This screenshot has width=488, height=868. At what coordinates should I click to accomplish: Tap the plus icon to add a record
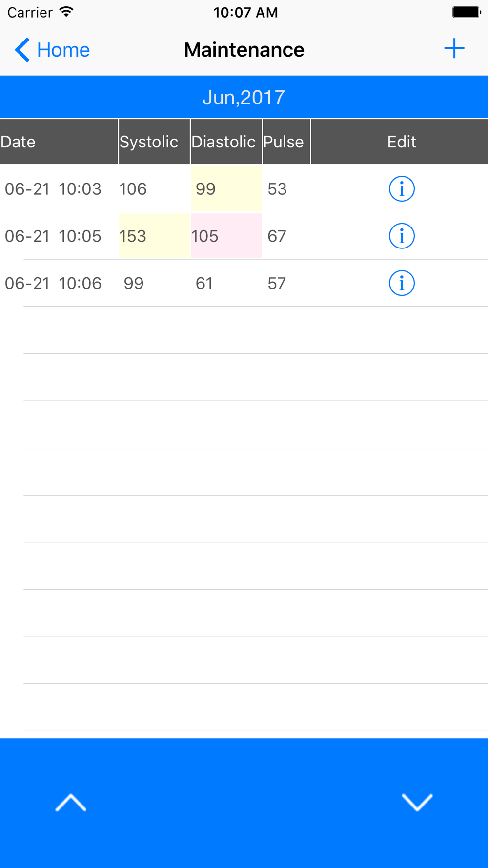(x=454, y=49)
